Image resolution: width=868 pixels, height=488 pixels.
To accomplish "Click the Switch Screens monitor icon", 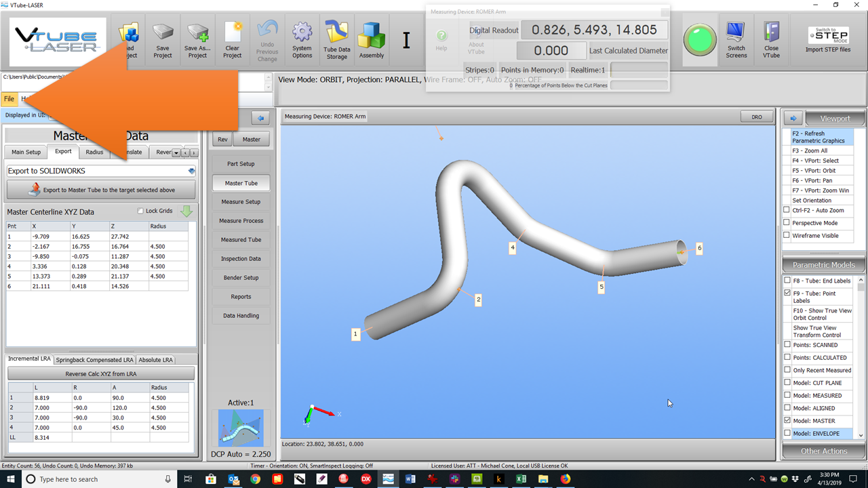I will click(x=736, y=39).
